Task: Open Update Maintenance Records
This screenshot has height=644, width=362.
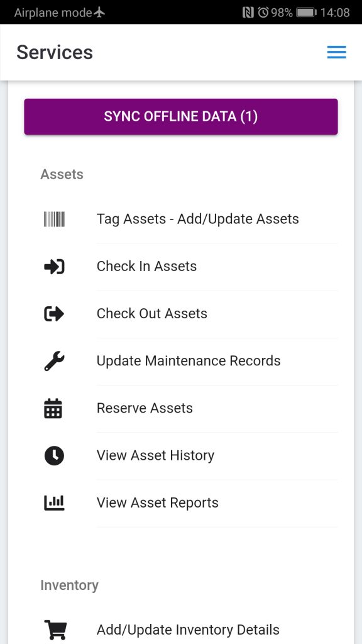Action: (189, 360)
